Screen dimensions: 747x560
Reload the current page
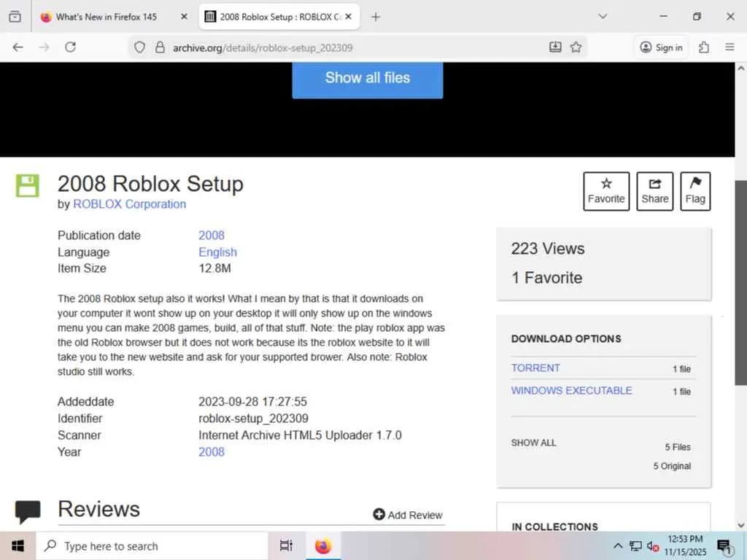click(71, 47)
